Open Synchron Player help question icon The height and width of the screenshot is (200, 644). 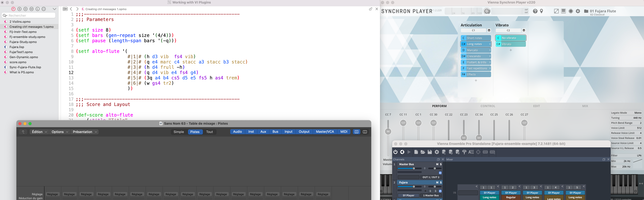[x=535, y=11]
